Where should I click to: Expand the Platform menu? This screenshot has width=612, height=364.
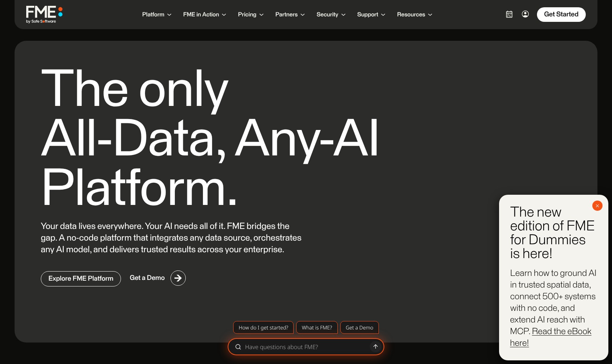point(157,15)
